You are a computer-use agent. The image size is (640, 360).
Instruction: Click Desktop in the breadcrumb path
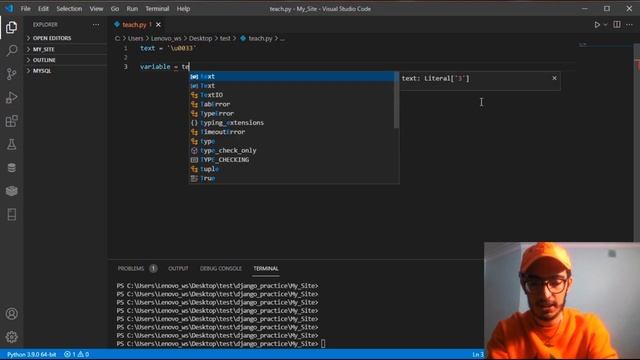coord(200,38)
